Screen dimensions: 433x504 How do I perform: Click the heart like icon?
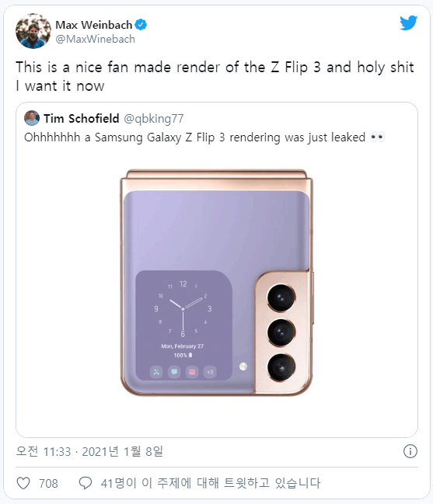23,483
